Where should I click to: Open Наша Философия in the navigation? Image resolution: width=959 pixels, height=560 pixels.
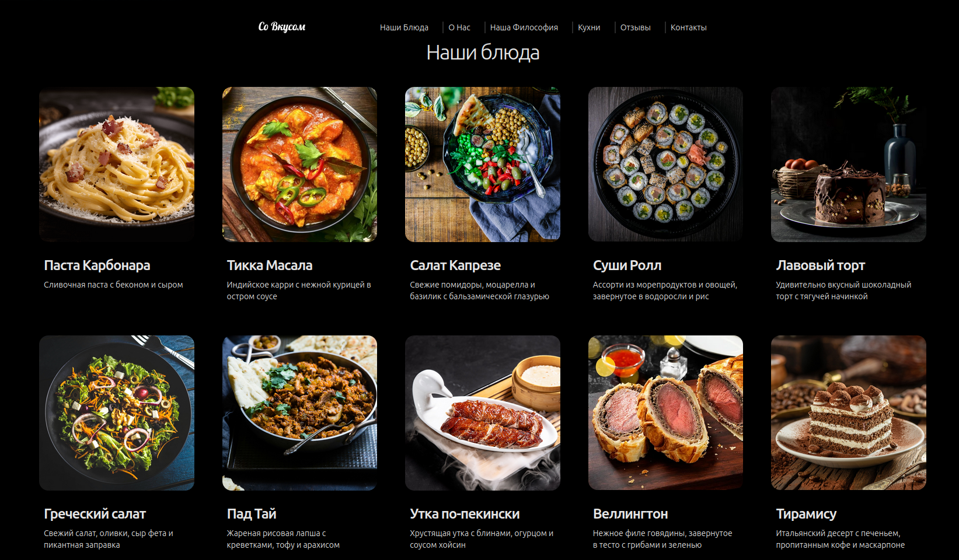[x=524, y=27]
